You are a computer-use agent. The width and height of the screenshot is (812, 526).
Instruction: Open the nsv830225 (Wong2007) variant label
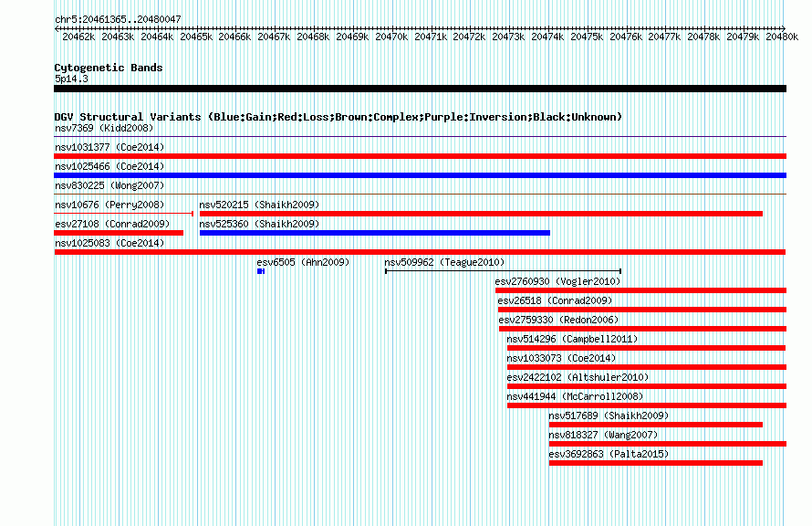click(109, 185)
